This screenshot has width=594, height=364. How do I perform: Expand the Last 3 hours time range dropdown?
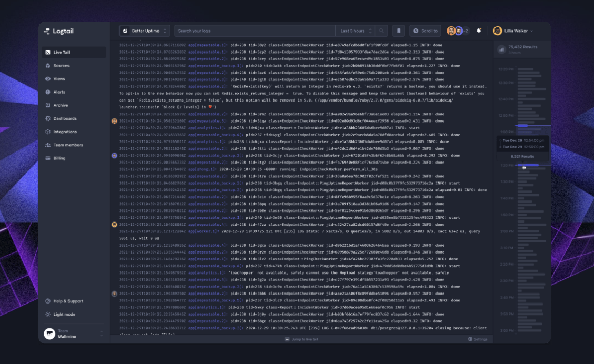pos(353,31)
